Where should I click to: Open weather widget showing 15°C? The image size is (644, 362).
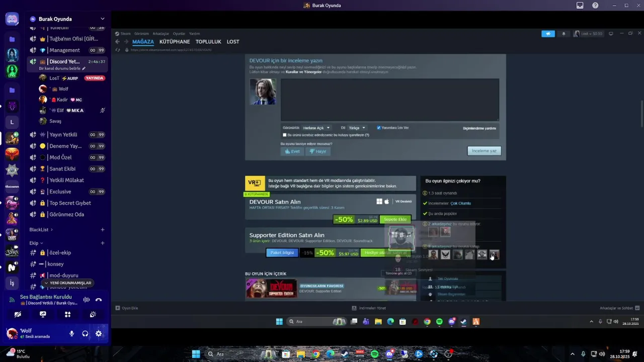(18, 353)
